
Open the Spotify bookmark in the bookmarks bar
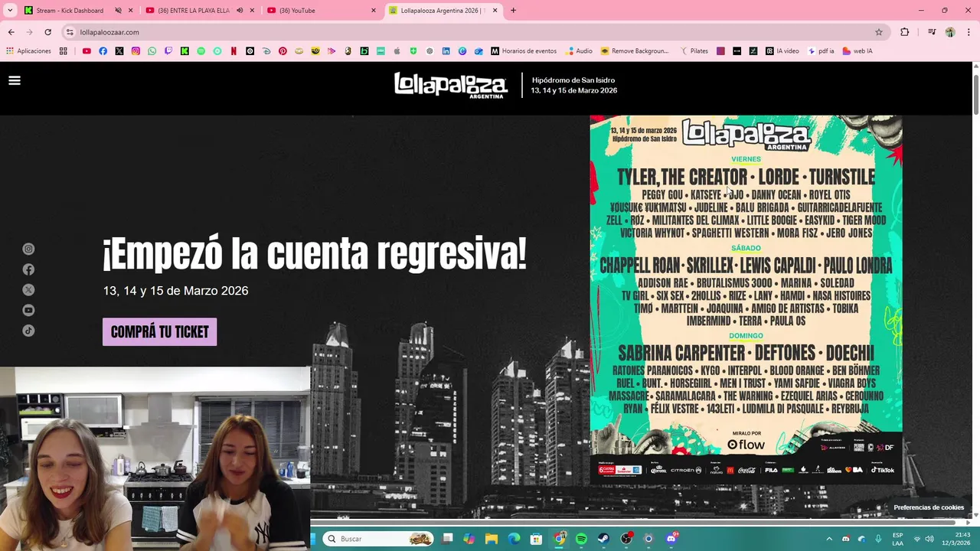pyautogui.click(x=201, y=51)
